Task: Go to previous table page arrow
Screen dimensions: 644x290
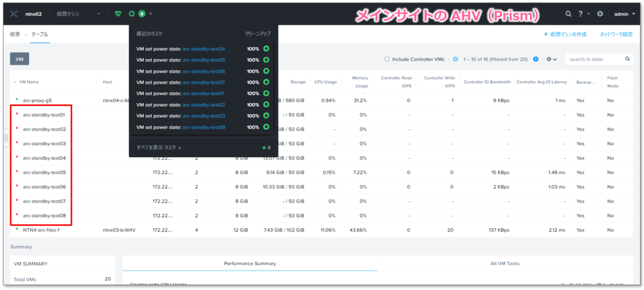Action: click(x=455, y=59)
